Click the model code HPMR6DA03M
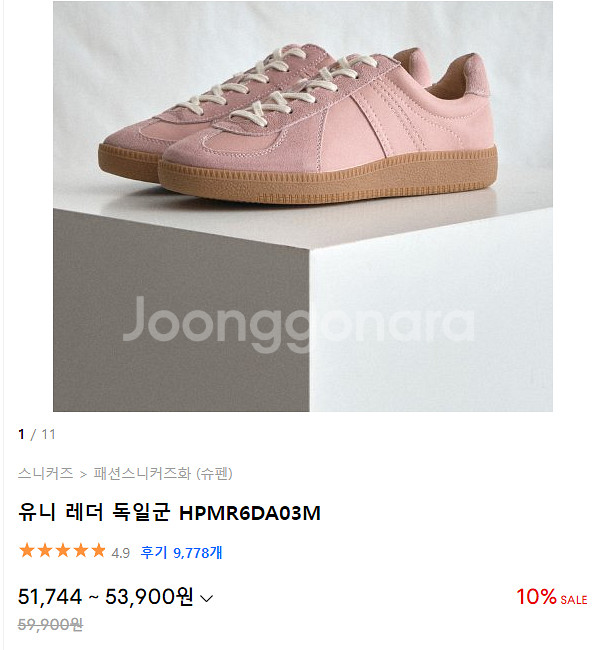Image resolution: width=593 pixels, height=650 pixels. (x=250, y=513)
